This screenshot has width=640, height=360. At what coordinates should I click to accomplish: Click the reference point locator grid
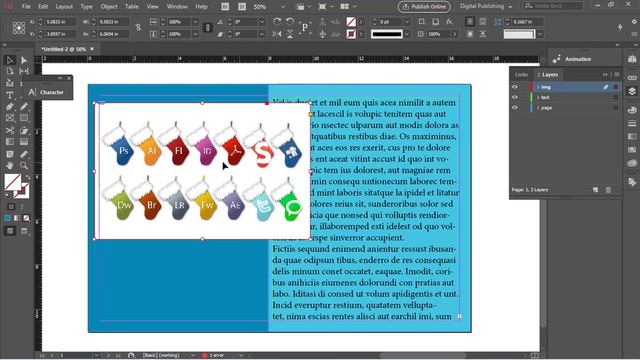tap(19, 28)
